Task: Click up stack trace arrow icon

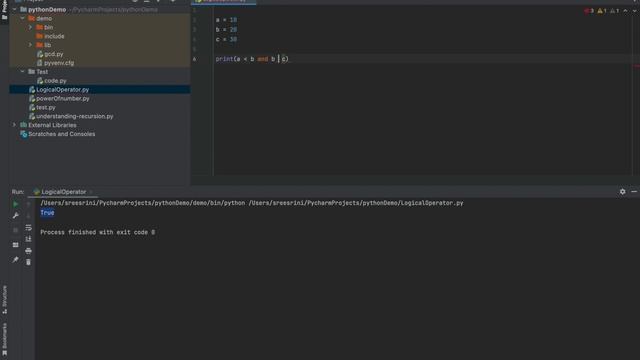Action: [28, 204]
